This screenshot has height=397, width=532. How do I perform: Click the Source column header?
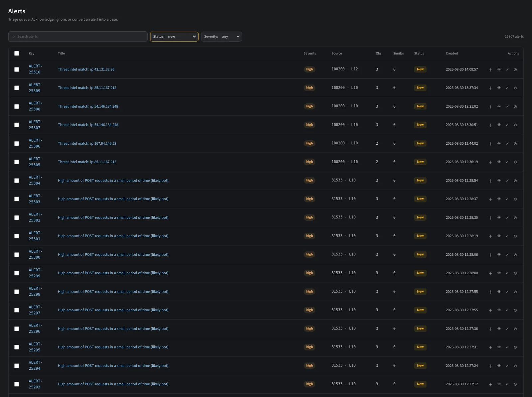coord(336,53)
